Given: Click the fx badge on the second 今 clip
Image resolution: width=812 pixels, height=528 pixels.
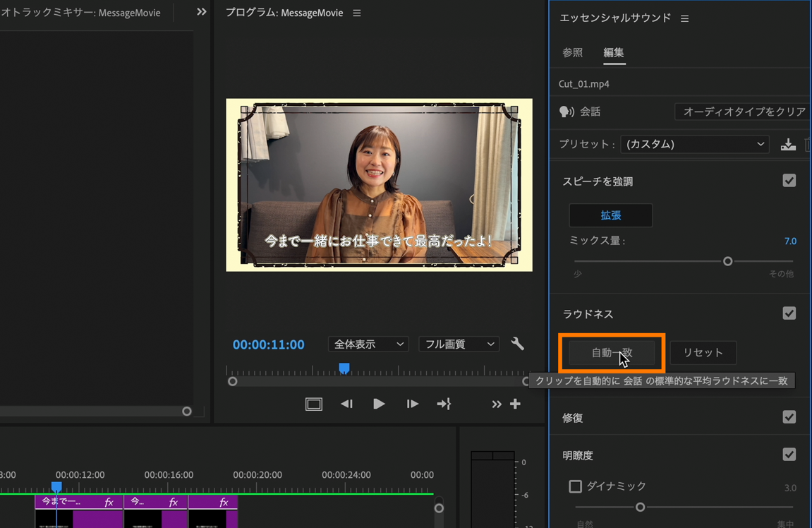Looking at the screenshot, I should click(x=174, y=502).
